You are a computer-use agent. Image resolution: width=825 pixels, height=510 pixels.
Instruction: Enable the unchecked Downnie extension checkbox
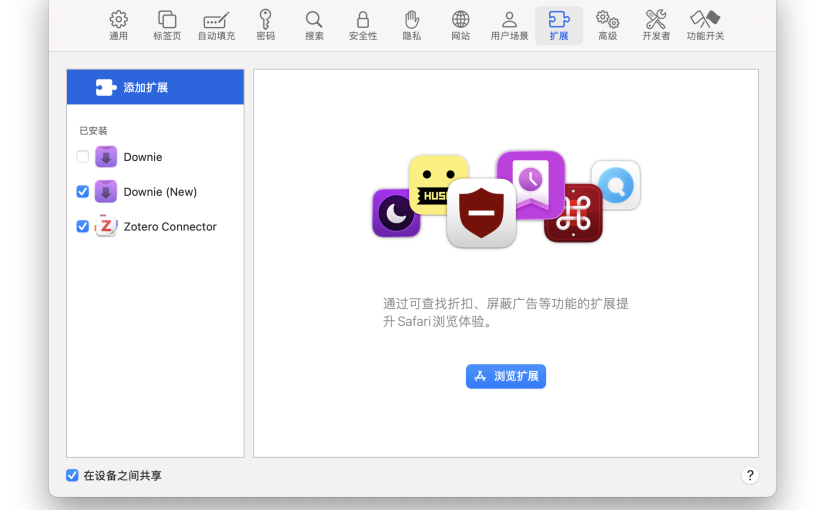pyautogui.click(x=83, y=157)
